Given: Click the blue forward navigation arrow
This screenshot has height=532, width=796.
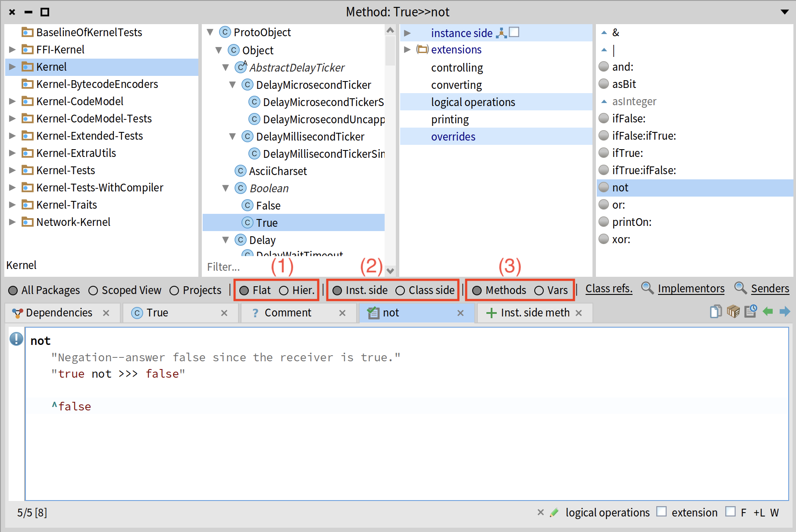Looking at the screenshot, I should (x=785, y=311).
